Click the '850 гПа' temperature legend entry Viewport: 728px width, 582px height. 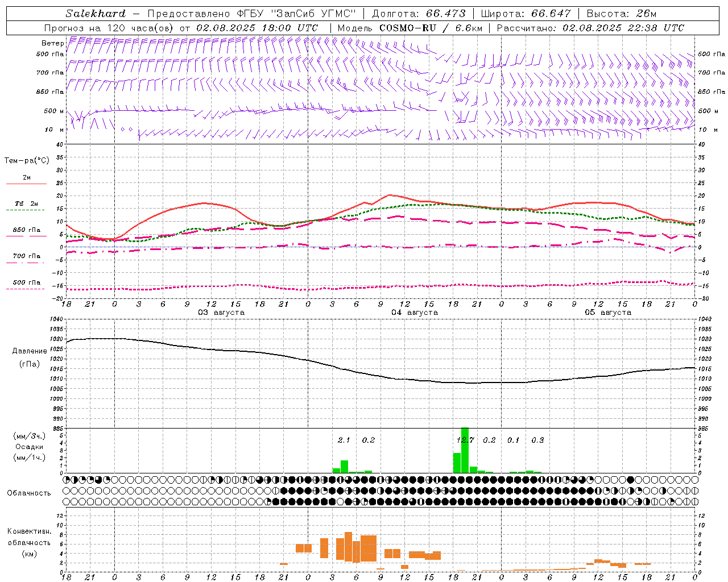coord(27,230)
